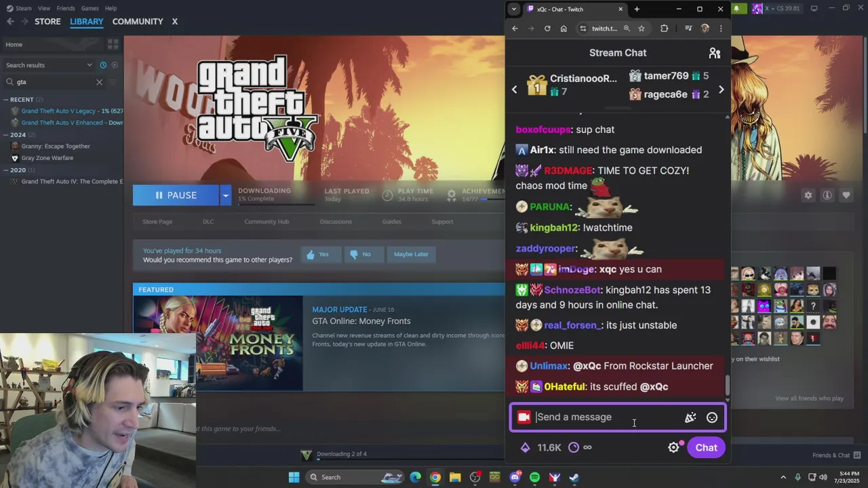Show next gift leaderboard entry

pos(721,89)
